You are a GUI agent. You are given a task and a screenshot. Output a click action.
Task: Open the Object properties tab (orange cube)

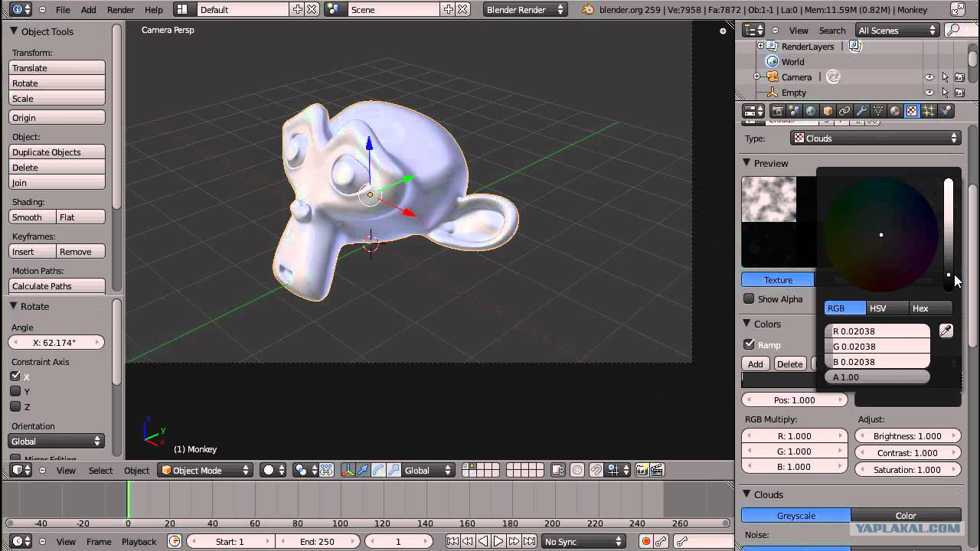click(828, 111)
